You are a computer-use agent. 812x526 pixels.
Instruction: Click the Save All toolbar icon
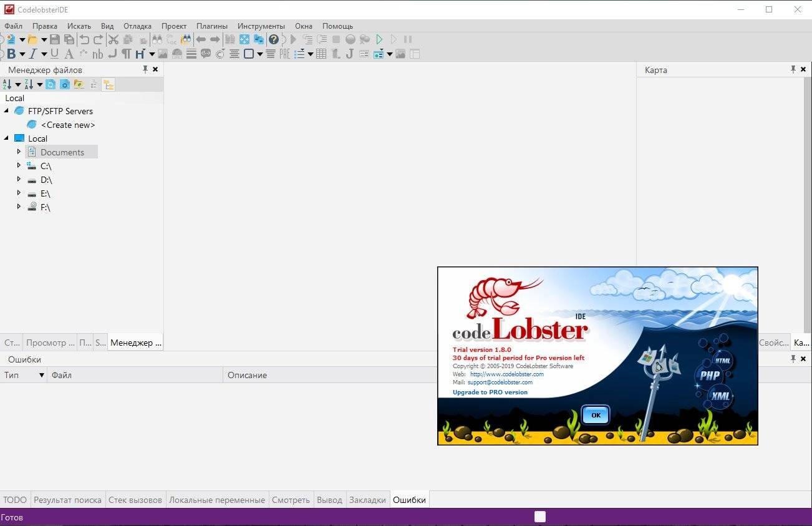click(x=69, y=39)
